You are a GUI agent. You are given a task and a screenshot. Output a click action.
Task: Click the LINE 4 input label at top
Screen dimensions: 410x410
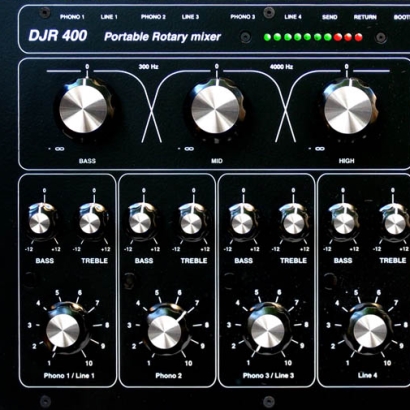[x=293, y=17]
